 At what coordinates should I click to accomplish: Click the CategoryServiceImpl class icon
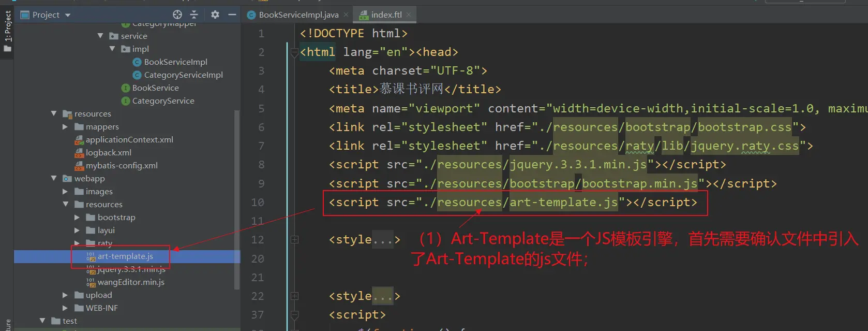tap(137, 75)
